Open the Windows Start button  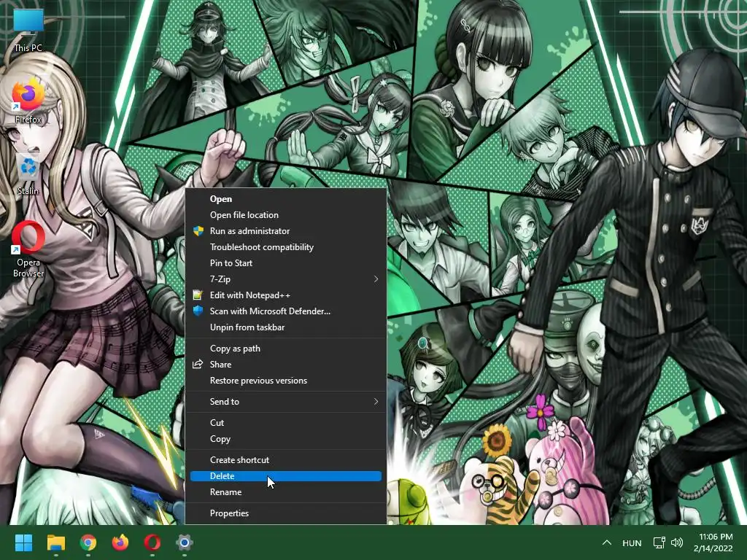click(23, 542)
